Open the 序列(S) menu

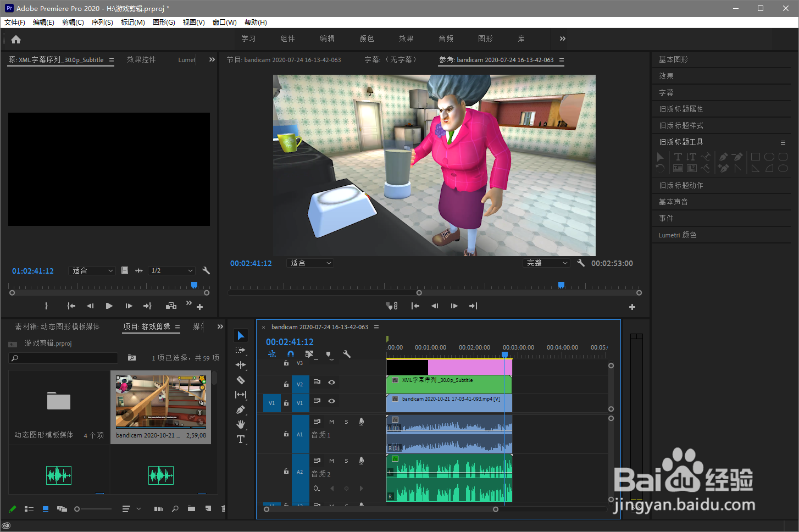[102, 23]
